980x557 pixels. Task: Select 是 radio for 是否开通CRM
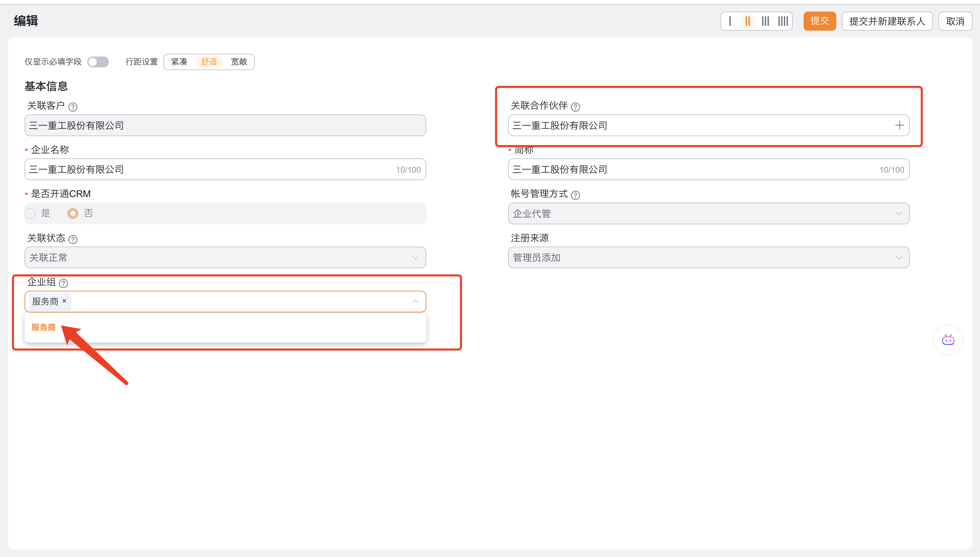tap(30, 213)
